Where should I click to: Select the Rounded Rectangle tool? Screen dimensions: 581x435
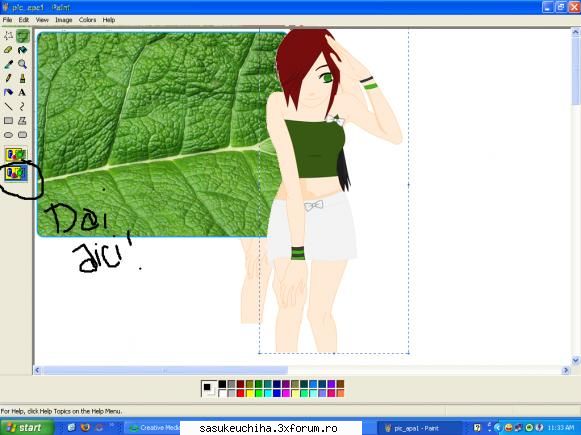click(22, 135)
